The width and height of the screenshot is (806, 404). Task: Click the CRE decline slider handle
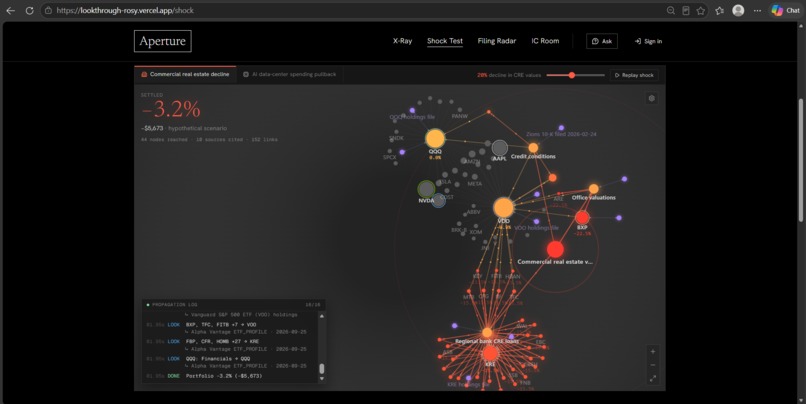572,75
